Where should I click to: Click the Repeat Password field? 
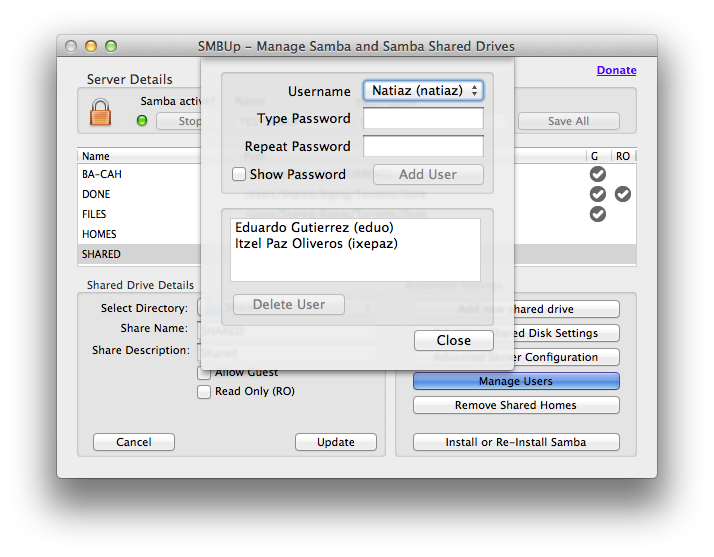(x=423, y=146)
